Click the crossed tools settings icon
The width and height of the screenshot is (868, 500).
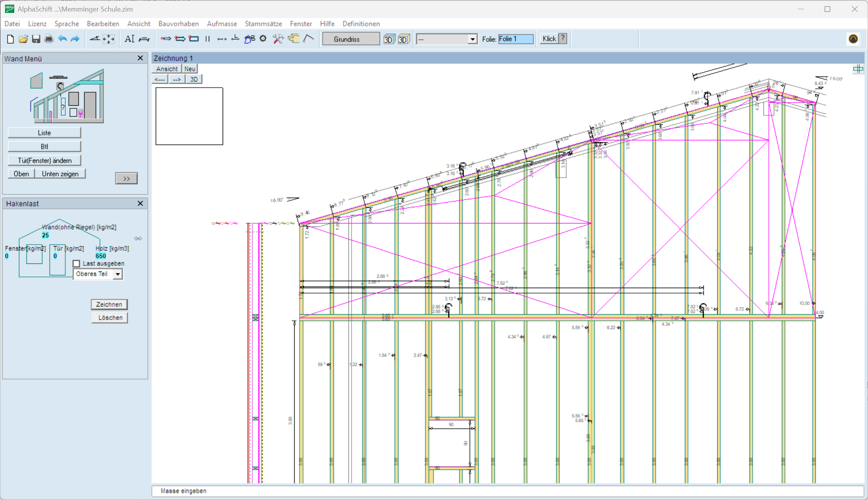(278, 39)
